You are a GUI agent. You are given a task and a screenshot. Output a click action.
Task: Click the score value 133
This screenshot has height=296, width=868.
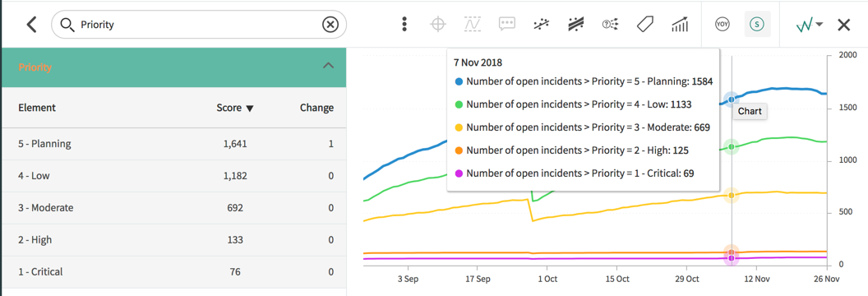[x=235, y=240]
